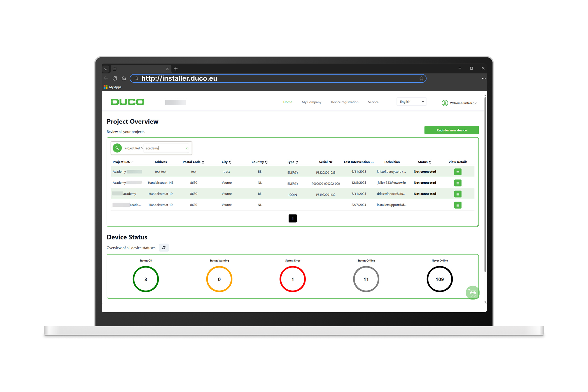Open the Service page link

[x=373, y=102]
